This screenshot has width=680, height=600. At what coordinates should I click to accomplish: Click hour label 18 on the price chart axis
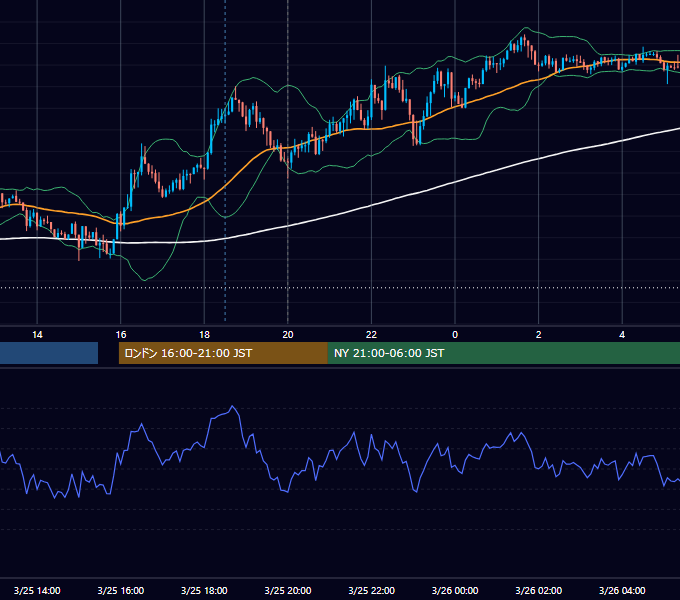coord(204,335)
